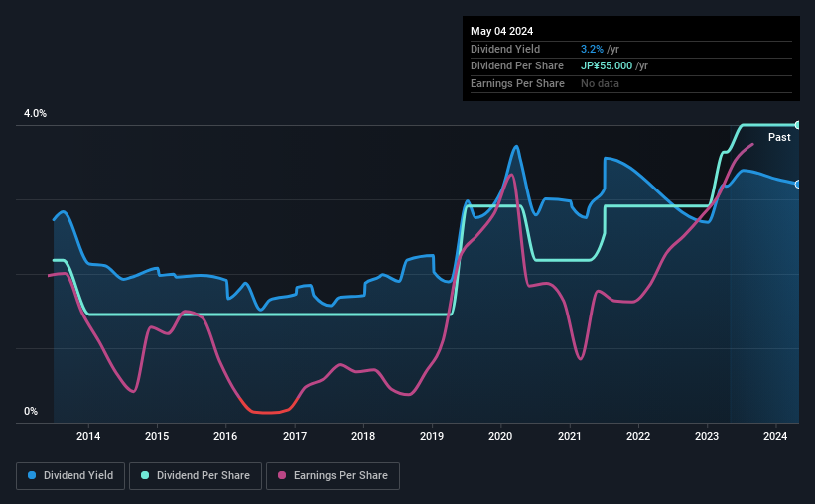This screenshot has width=815, height=504.
Task: Click the Past label on the chart
Action: 779,137
